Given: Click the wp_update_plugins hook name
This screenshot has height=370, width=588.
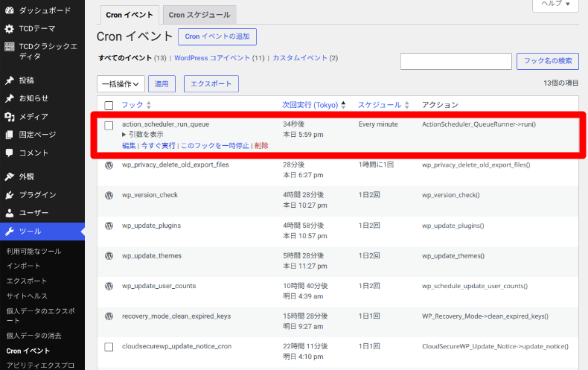Looking at the screenshot, I should click(x=152, y=226).
